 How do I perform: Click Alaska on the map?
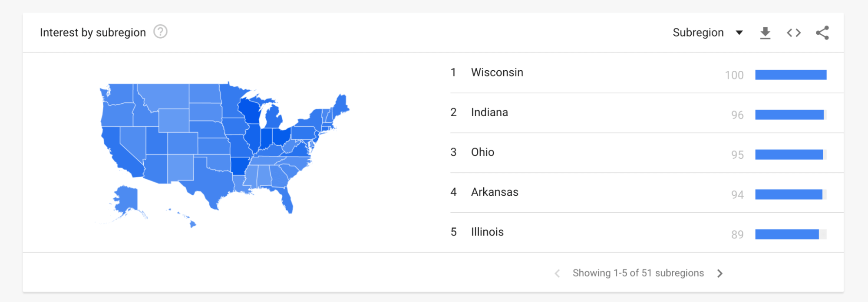tap(127, 200)
